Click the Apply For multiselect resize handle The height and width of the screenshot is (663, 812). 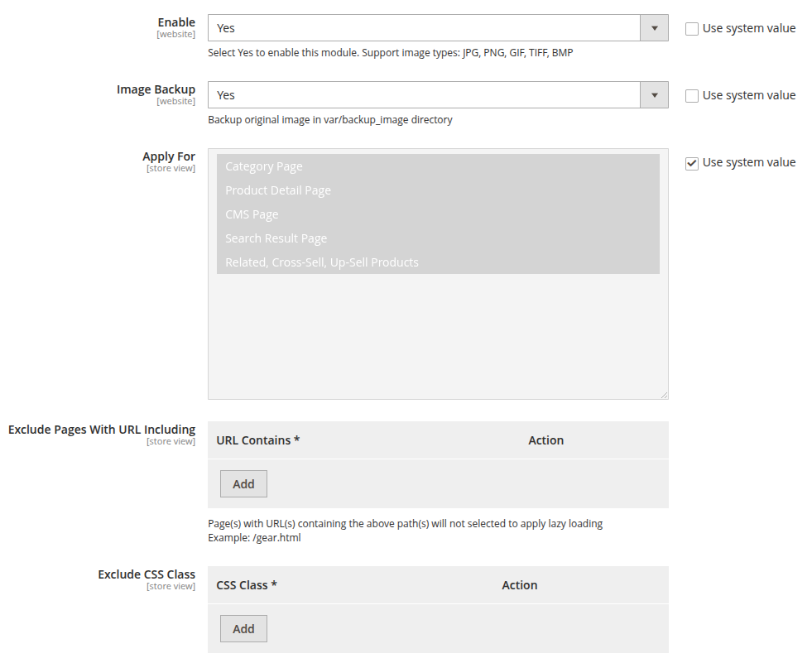point(664,395)
